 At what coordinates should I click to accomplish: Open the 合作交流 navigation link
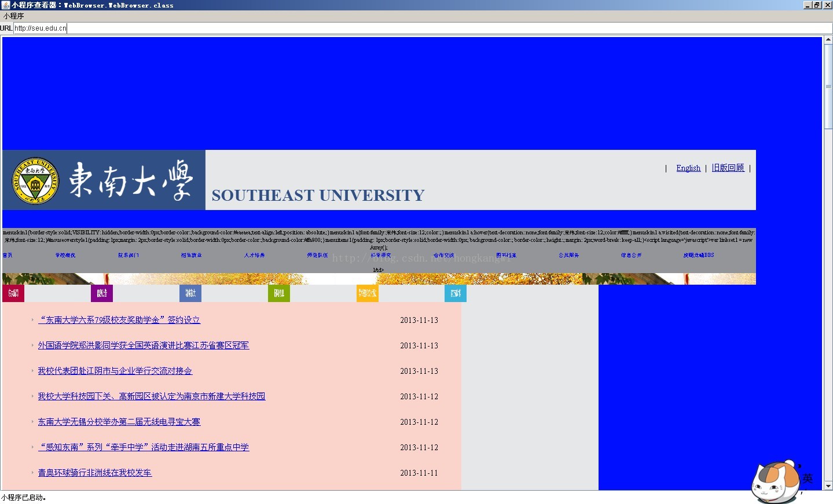coord(444,255)
